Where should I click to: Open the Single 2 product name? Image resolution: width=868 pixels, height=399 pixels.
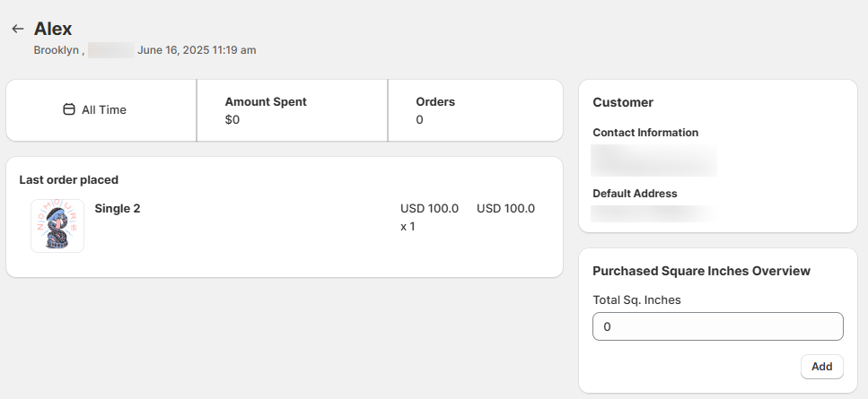pos(118,209)
